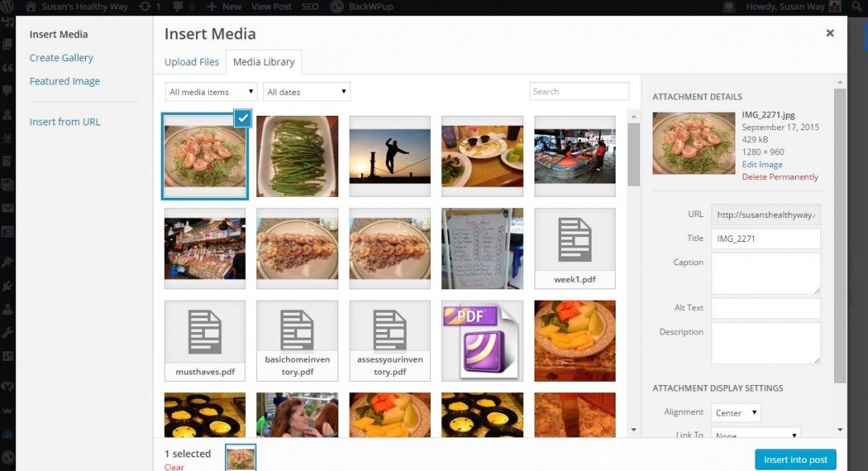This screenshot has height=471, width=868.
Task: Open the All media items dropdown
Action: click(211, 92)
